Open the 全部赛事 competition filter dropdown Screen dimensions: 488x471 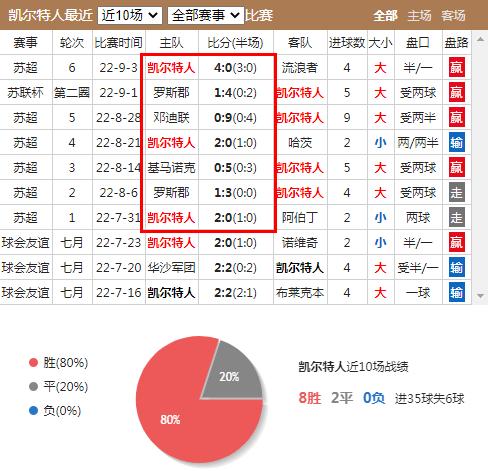click(x=206, y=15)
